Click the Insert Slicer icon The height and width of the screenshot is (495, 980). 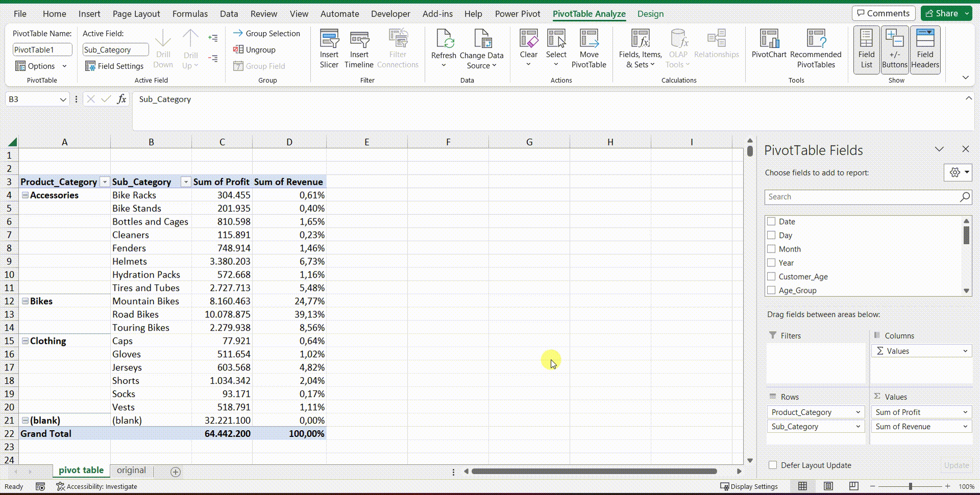pos(329,39)
